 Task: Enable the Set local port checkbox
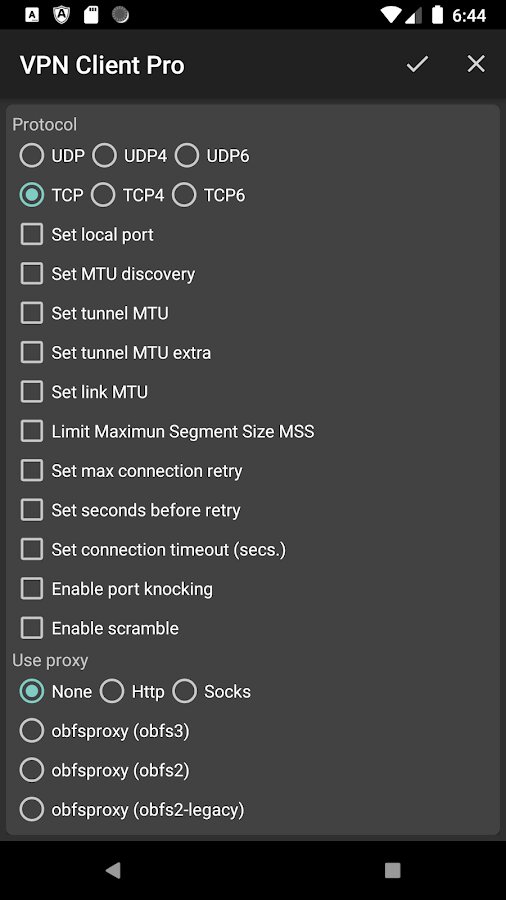[87, 234]
